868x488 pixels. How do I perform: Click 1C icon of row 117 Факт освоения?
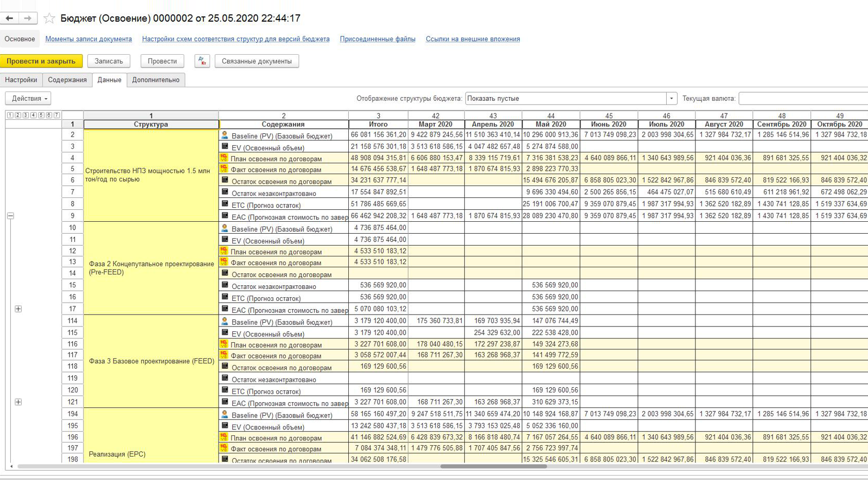tap(224, 355)
